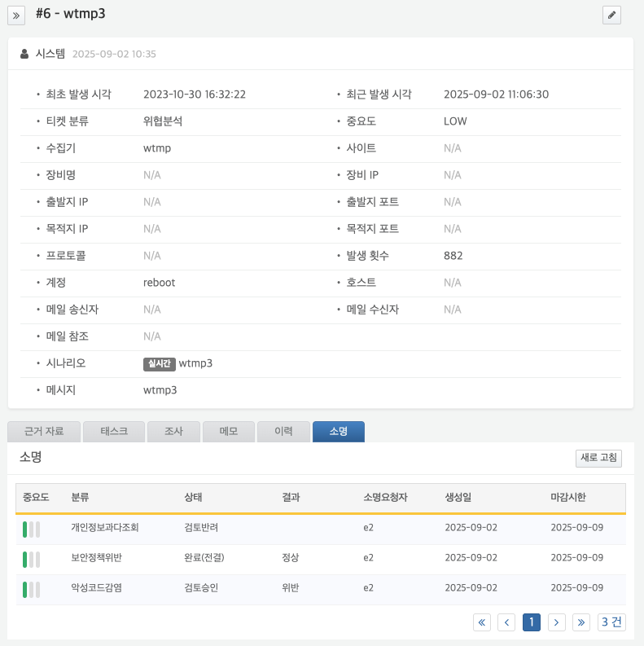Open the 보안정책위반 entry
This screenshot has width=644, height=646.
pyautogui.click(x=96, y=558)
